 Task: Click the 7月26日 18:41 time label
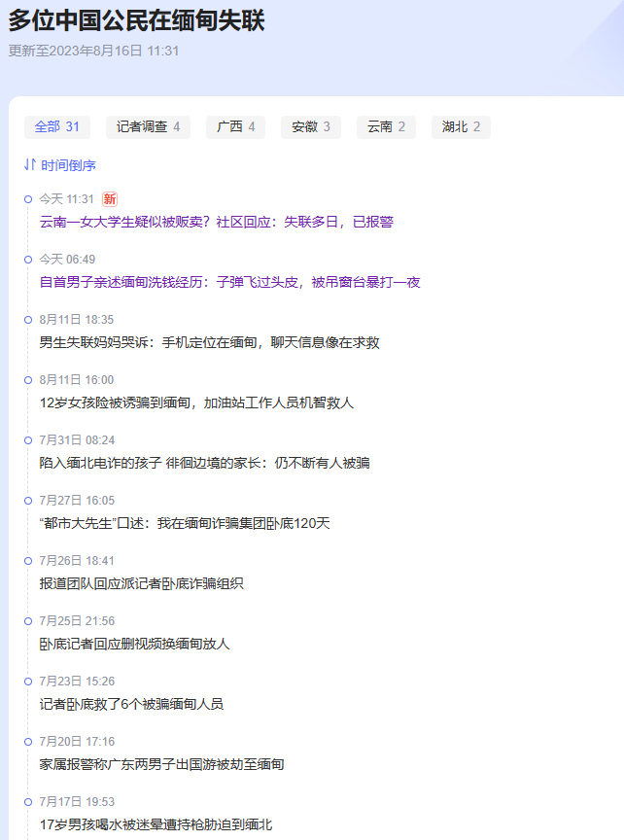coord(77,561)
